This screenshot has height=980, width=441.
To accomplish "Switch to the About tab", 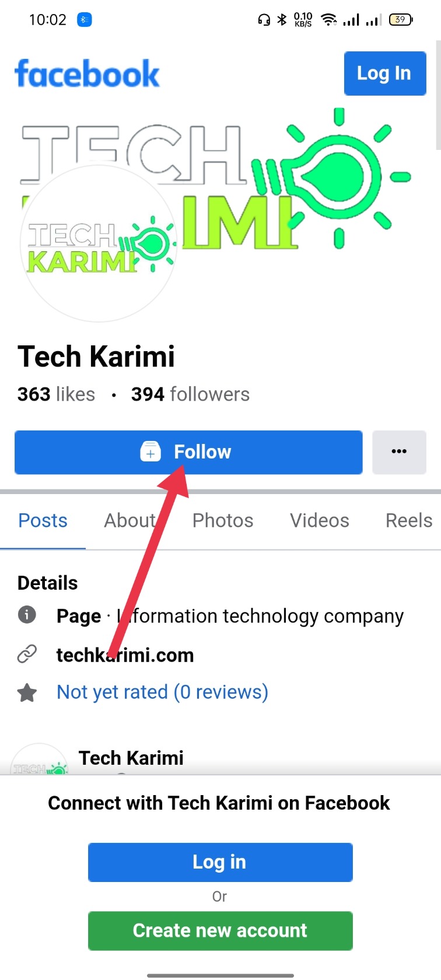I will click(x=129, y=520).
